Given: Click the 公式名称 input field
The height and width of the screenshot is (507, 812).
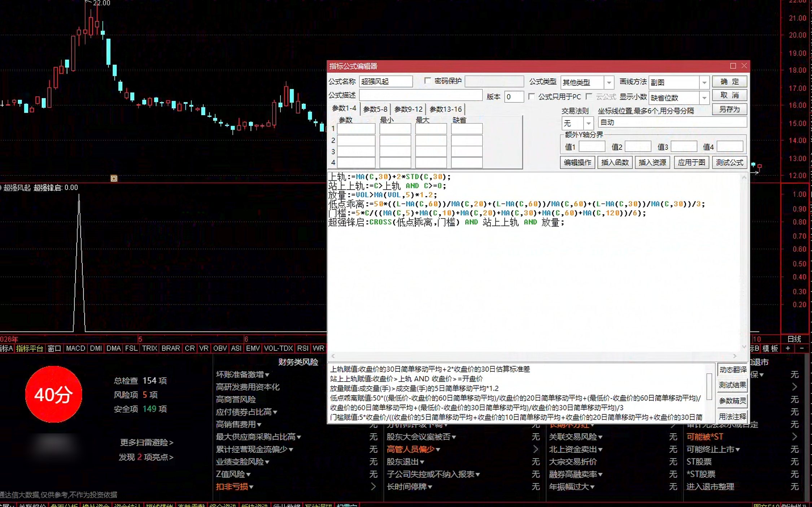Looking at the screenshot, I should (x=386, y=81).
